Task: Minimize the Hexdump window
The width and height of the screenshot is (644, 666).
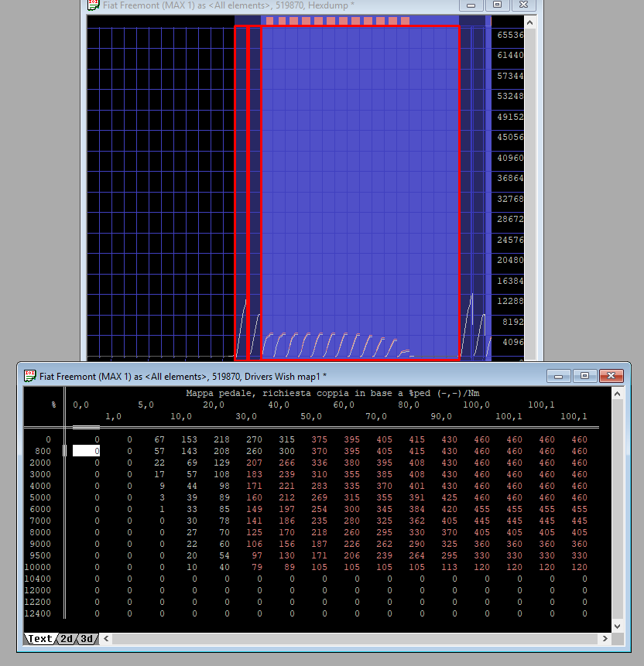Action: [x=471, y=5]
